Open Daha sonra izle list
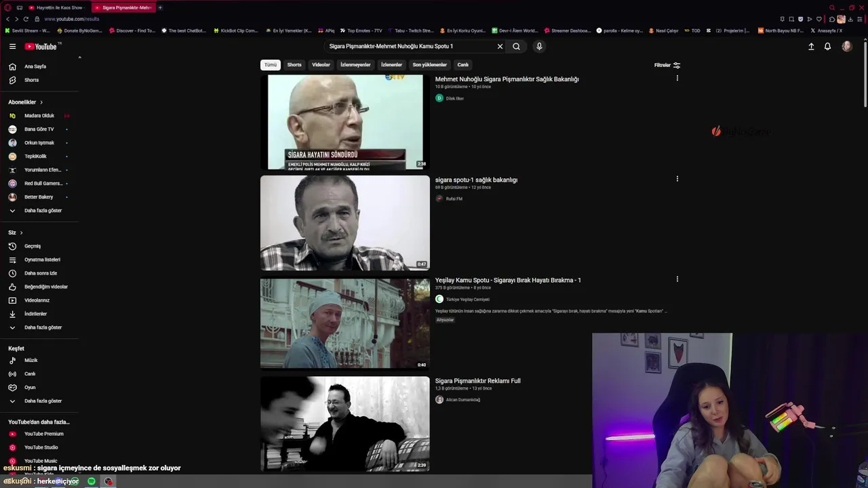The height and width of the screenshot is (488, 868). pyautogui.click(x=39, y=273)
